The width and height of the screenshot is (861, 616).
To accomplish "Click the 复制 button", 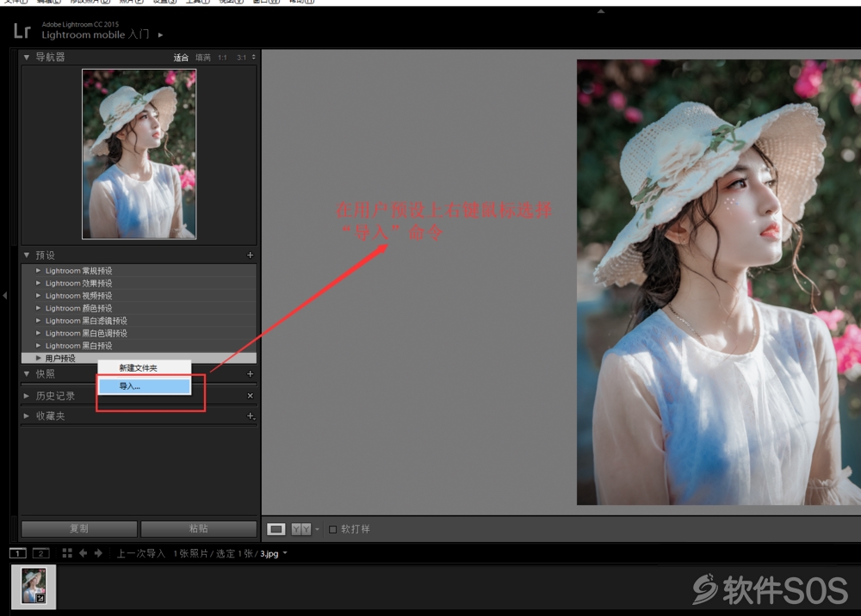I will [x=79, y=529].
